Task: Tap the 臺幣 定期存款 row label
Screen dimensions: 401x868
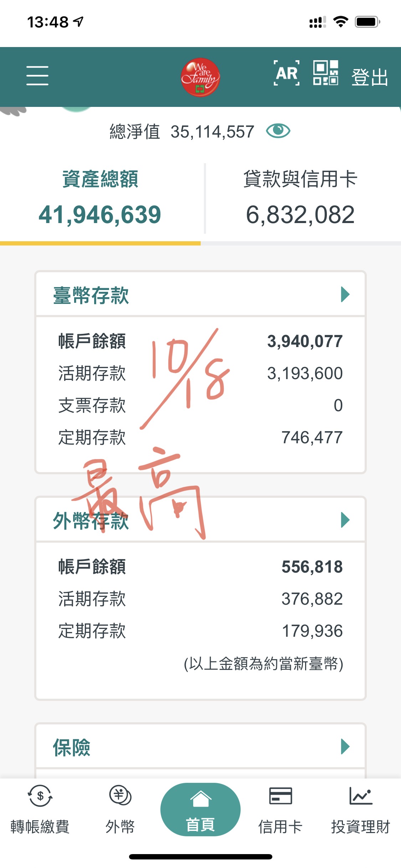Action: click(92, 438)
